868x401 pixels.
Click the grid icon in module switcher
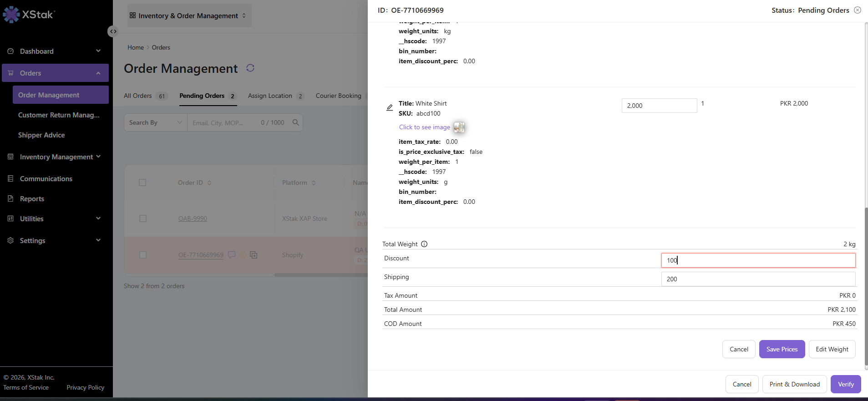pyautogui.click(x=132, y=15)
